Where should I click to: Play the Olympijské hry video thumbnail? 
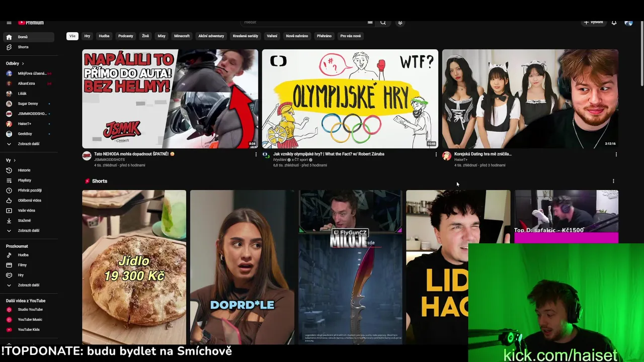pos(350,99)
